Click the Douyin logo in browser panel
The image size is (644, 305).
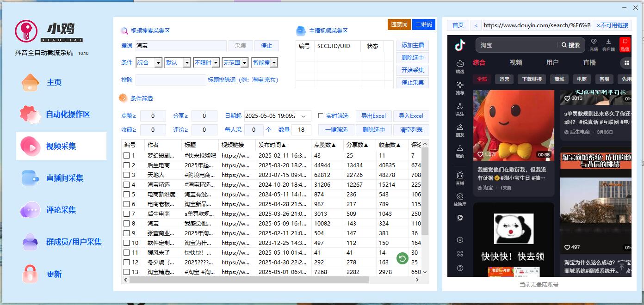pos(459,45)
